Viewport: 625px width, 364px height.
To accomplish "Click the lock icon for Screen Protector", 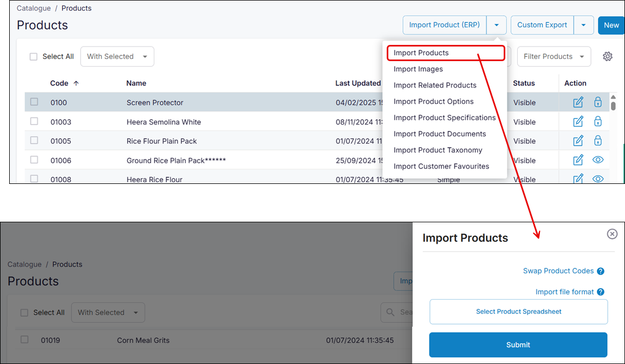I will (x=598, y=102).
